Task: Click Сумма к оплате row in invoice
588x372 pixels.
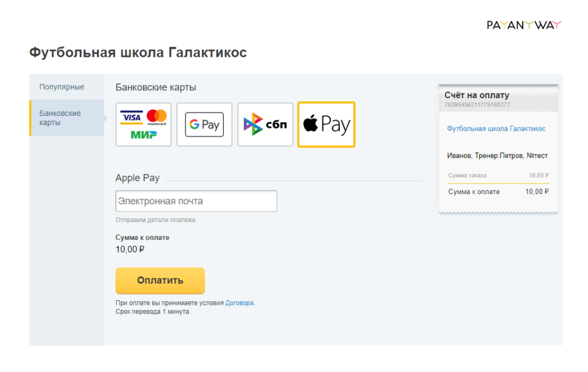Action: pyautogui.click(x=498, y=192)
